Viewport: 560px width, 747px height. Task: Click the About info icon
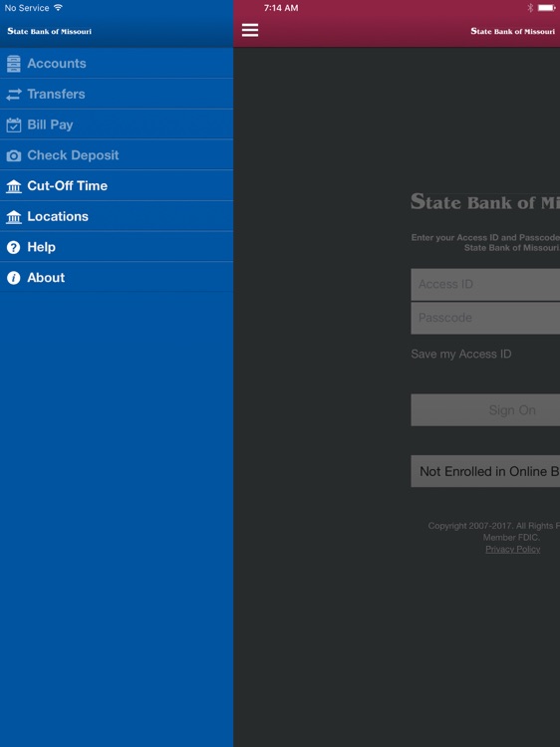tap(14, 278)
